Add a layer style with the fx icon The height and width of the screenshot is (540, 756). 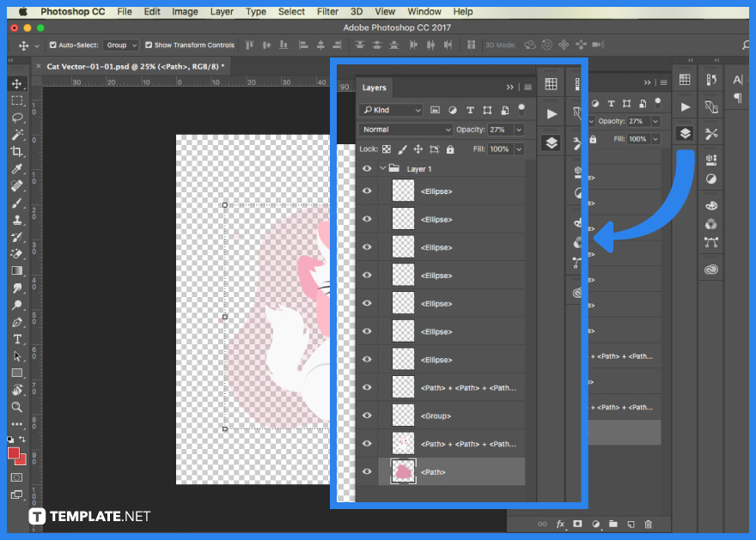[559, 524]
